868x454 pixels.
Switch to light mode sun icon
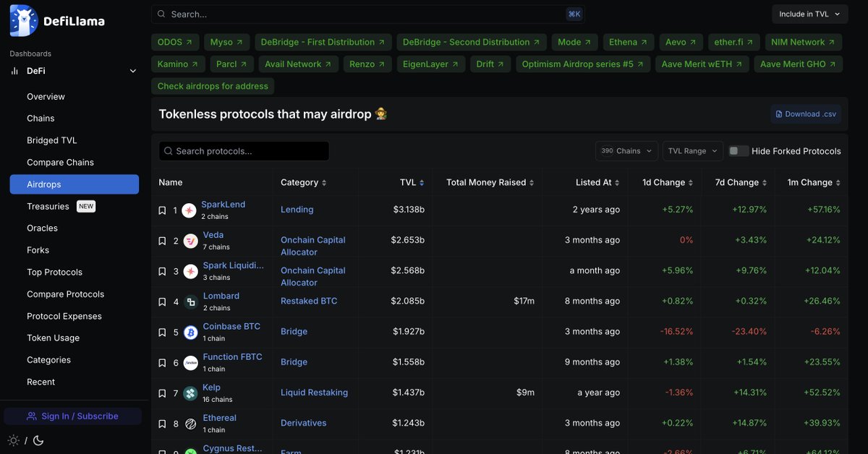(14, 440)
